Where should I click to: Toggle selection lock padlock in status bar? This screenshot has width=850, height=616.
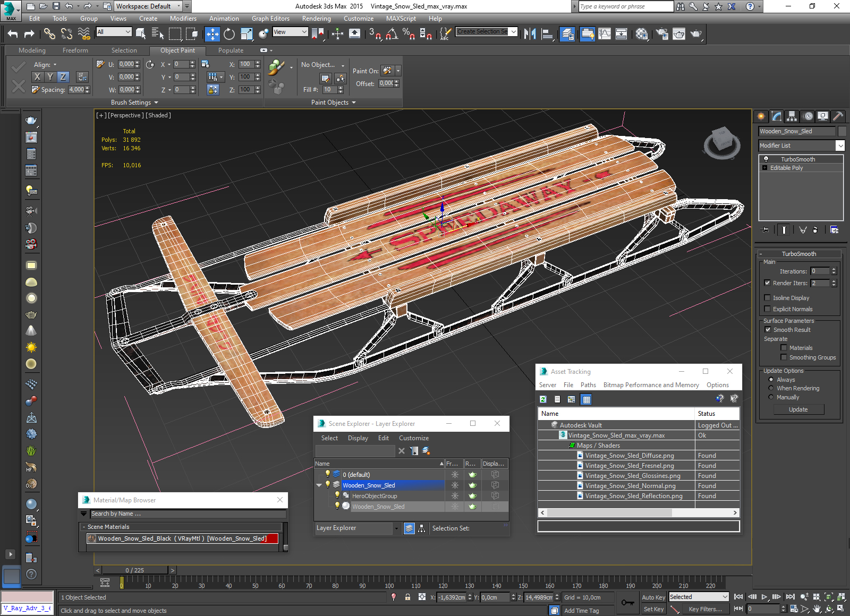407,597
